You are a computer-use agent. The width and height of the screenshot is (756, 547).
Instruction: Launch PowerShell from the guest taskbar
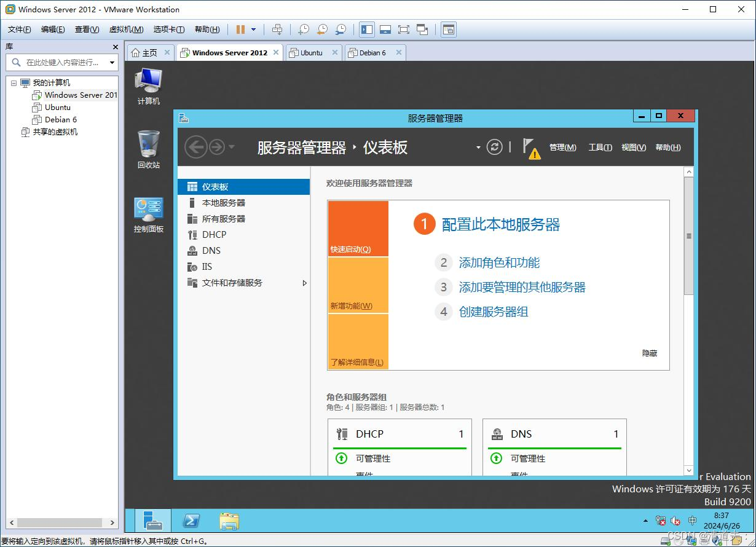pos(191,521)
